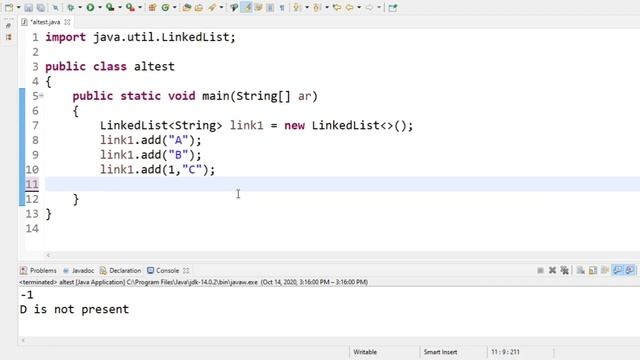Expand the Next Annotation dropdown arrow
Image resolution: width=640 pixels, height=360 pixels.
click(x=307, y=7)
